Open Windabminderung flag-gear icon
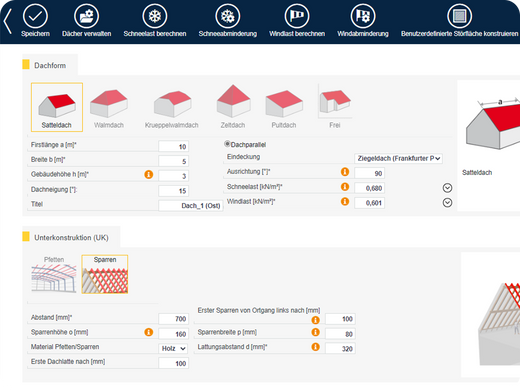This screenshot has width=520, height=390. coord(363,16)
